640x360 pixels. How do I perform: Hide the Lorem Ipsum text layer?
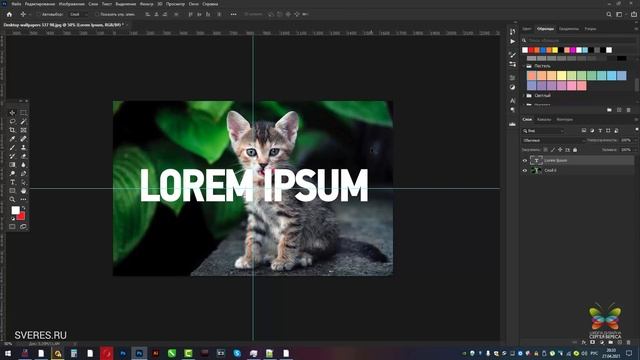tap(525, 160)
